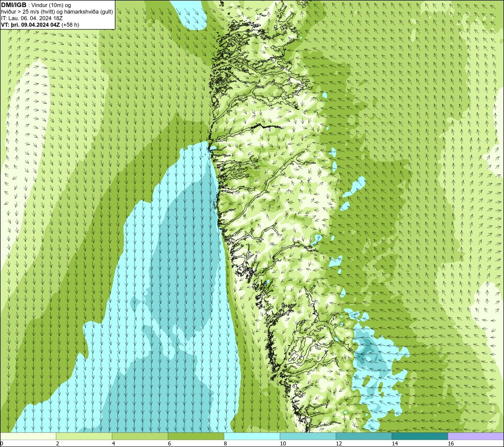This screenshot has height=447, width=504.
Task: Click the 12–14 m/s dark teal legend swatch
Action: (x=364, y=436)
